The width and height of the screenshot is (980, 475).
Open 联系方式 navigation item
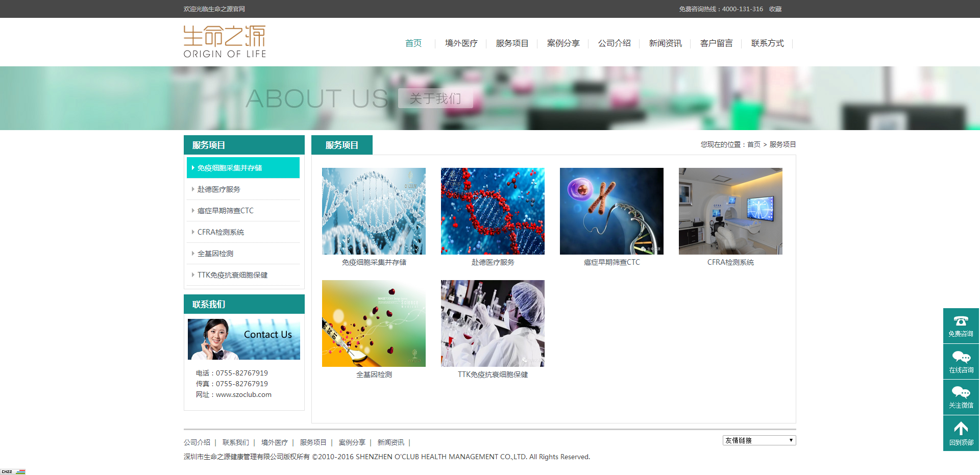[x=767, y=43]
